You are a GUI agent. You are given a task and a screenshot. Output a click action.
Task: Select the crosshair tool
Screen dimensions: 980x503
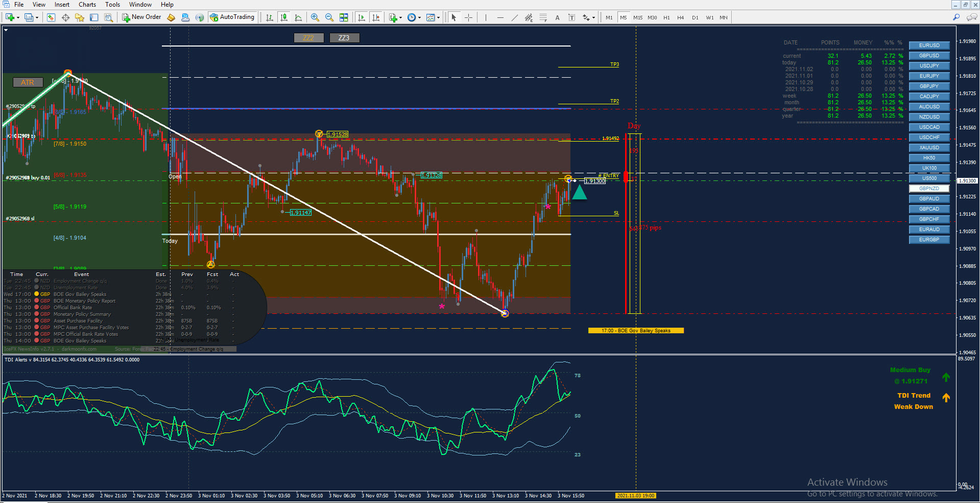[468, 17]
